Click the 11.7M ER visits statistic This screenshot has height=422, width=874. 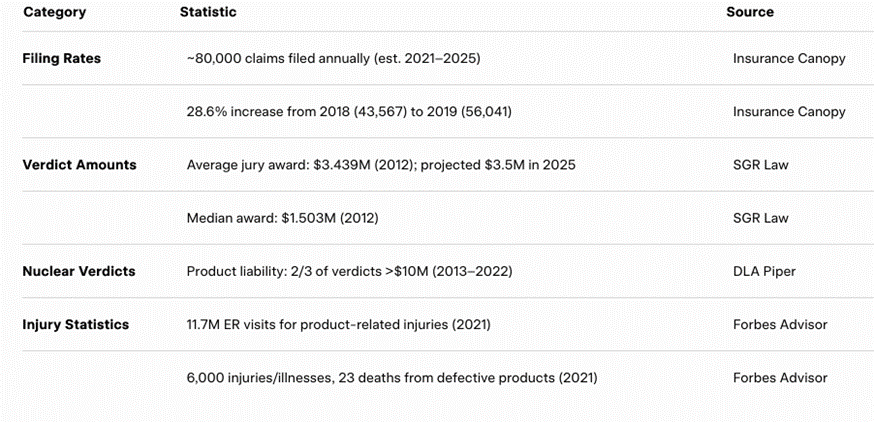(338, 324)
